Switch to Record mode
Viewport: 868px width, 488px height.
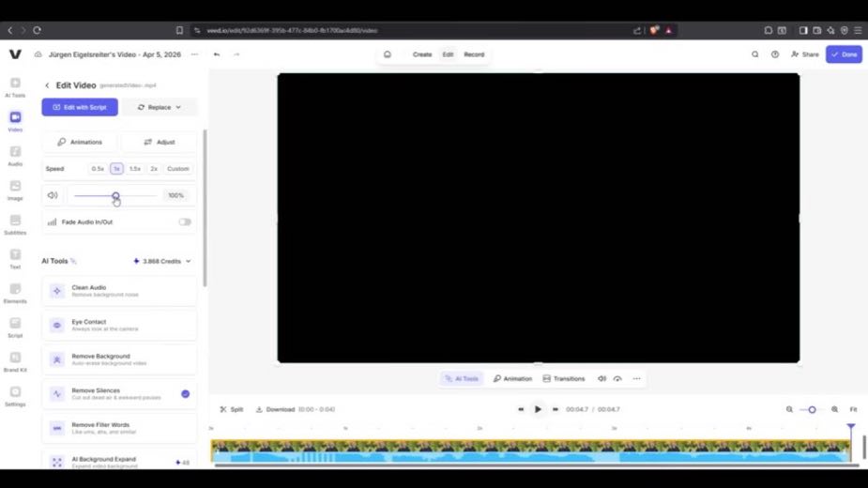pyautogui.click(x=474, y=54)
